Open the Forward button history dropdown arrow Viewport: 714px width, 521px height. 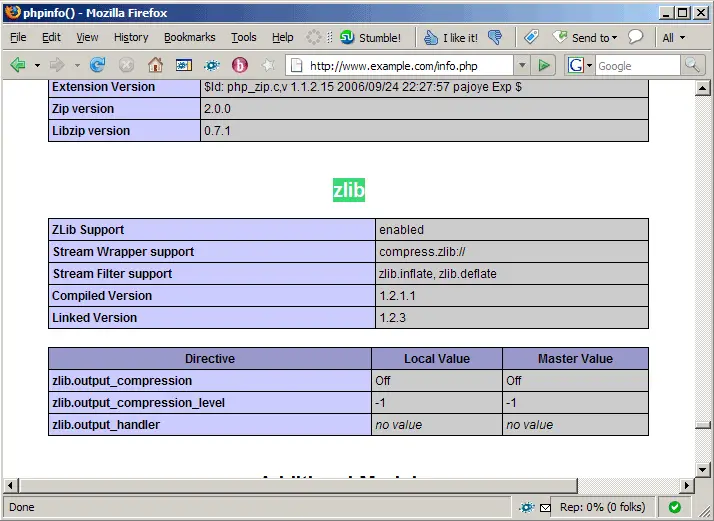(77, 66)
